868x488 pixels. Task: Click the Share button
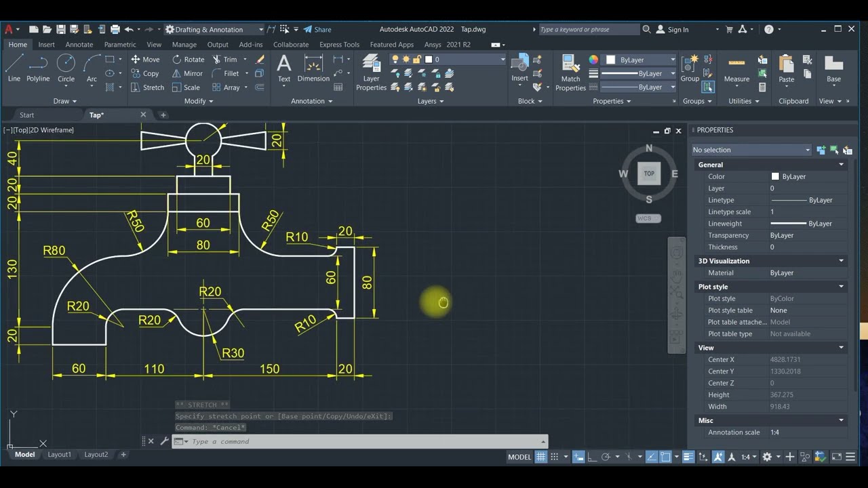tap(317, 29)
